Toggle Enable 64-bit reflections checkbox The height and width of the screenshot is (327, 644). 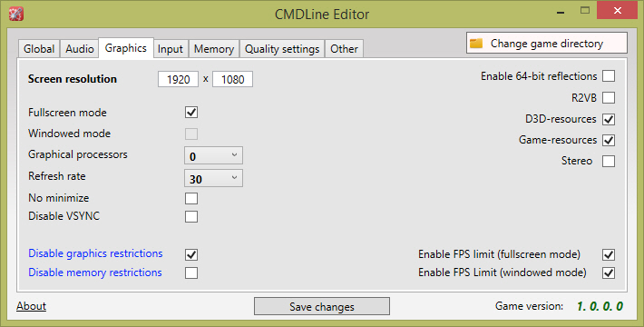(609, 76)
